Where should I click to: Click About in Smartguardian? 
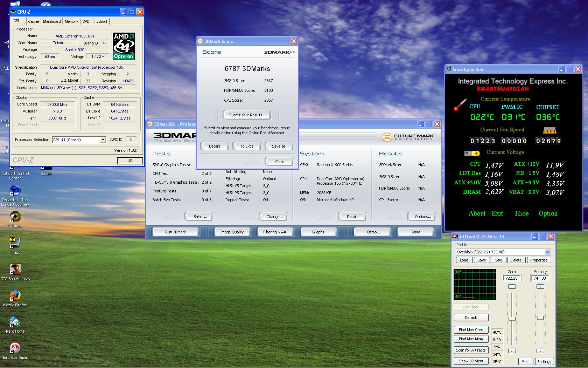pos(477,213)
